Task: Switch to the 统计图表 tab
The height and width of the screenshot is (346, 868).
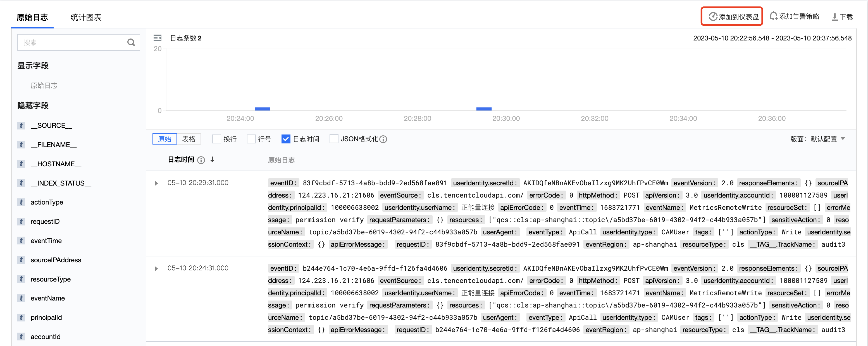Action: tap(86, 18)
